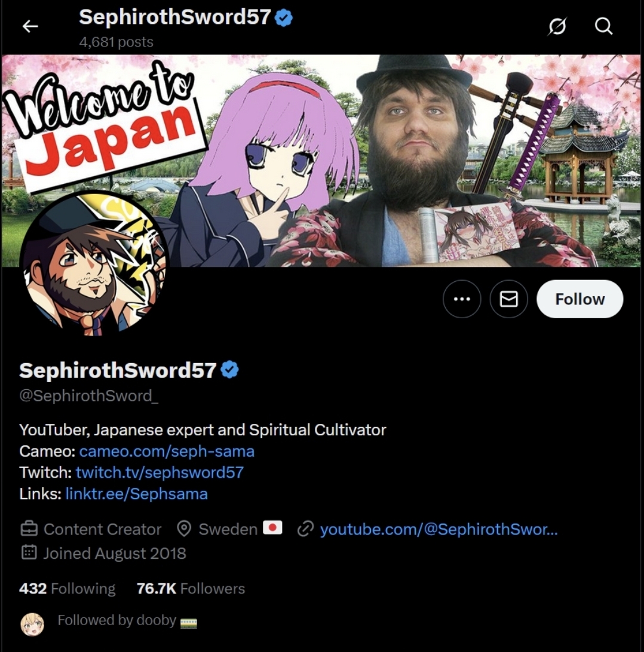Open the youtube.com/@SephirothSwor... link
Image resolution: width=644 pixels, height=652 pixels.
click(438, 530)
